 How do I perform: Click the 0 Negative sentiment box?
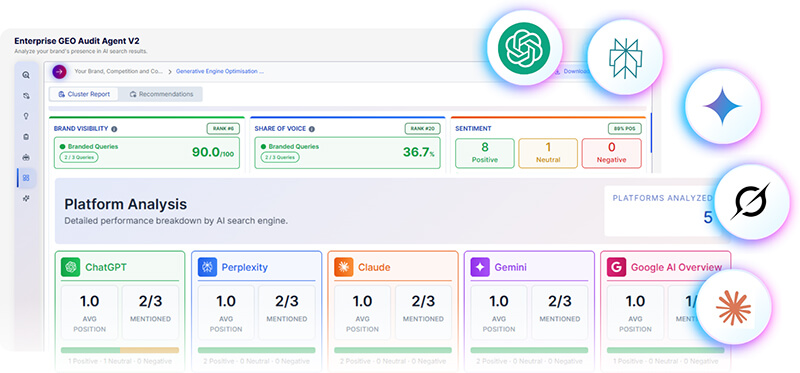(612, 153)
